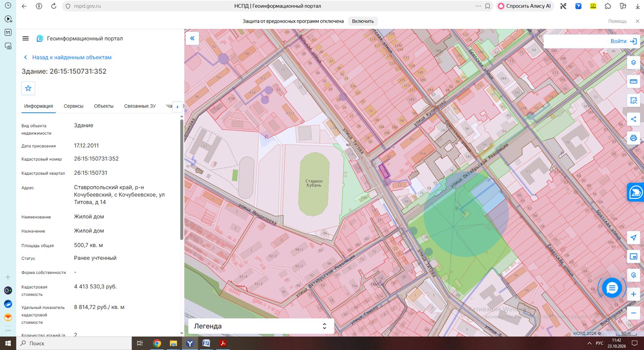This screenshot has height=350, width=644.
Task: Switch to the Информация tab
Action: (39, 106)
